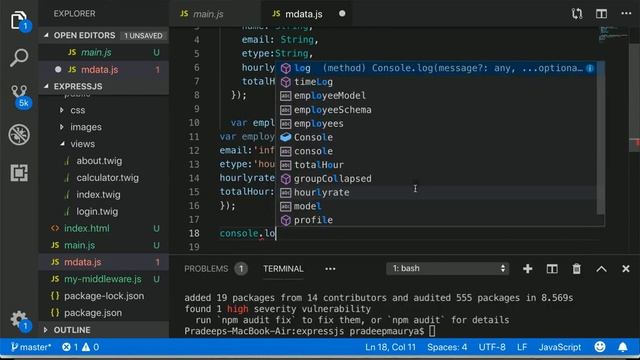Split the terminal panel

click(552, 269)
